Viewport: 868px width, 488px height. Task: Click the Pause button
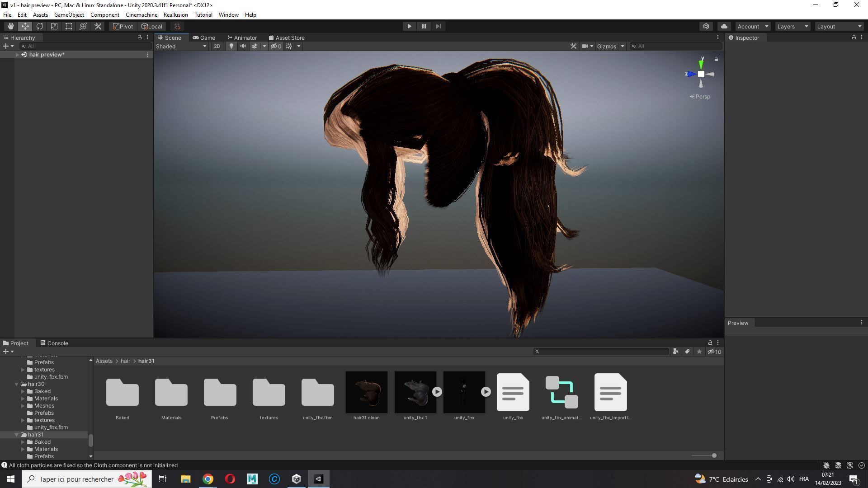(424, 26)
